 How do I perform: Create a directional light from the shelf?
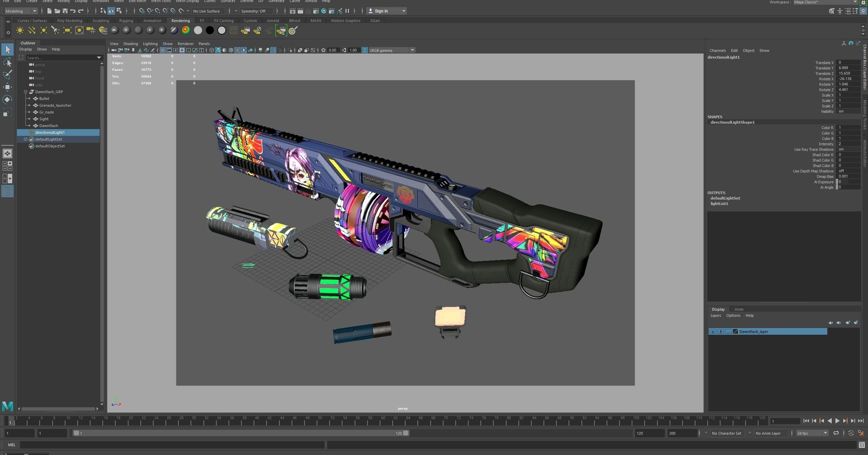click(x=32, y=30)
